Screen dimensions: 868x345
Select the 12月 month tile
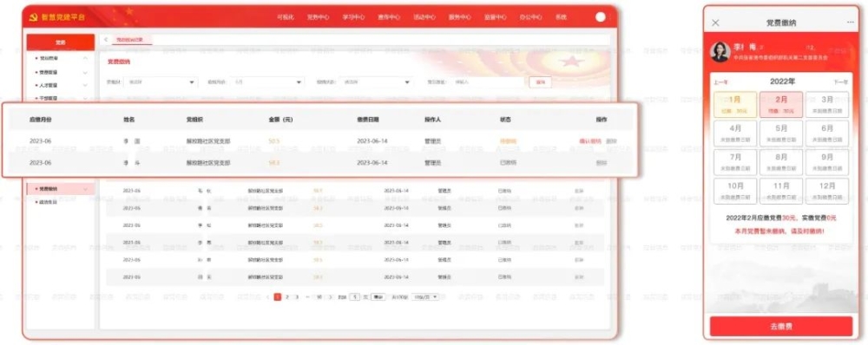[827, 191]
